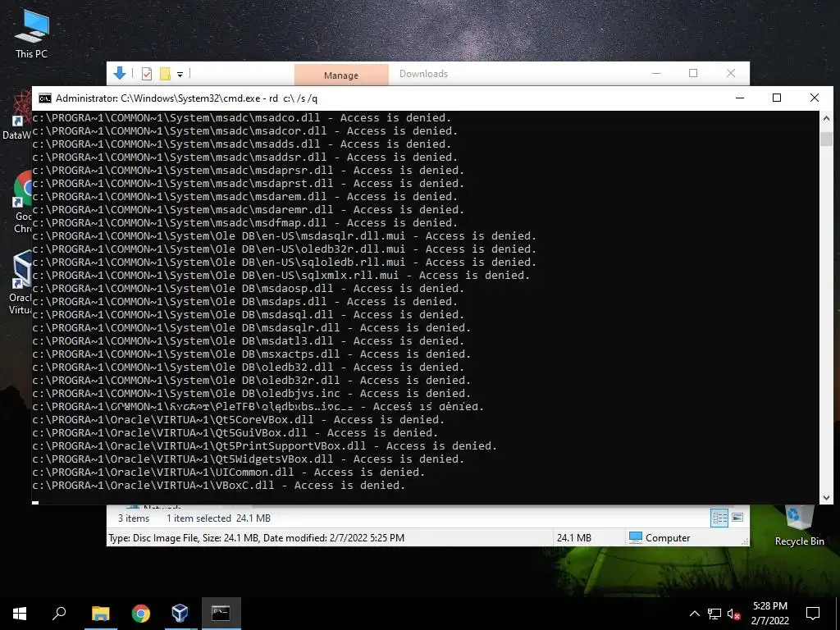Click the Qt5PrintSupportVBox.dll line
Image resolution: width=840 pixels, height=630 pixels.
tap(265, 445)
